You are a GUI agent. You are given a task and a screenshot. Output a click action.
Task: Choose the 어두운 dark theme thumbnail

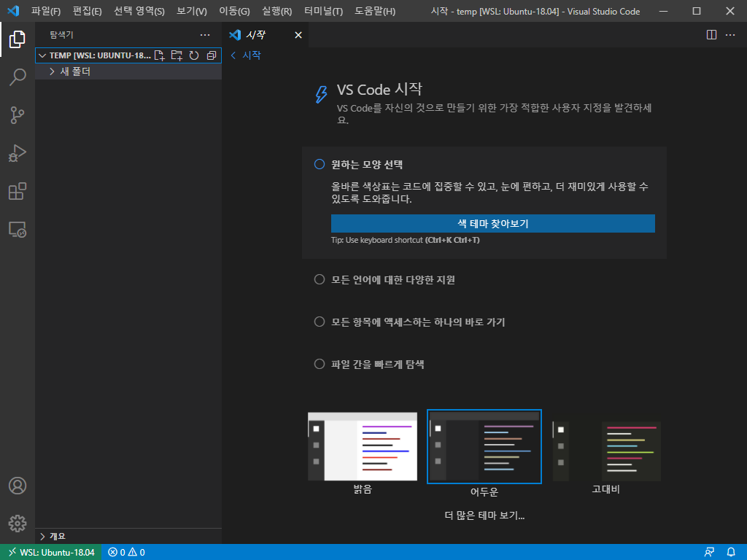(x=484, y=447)
